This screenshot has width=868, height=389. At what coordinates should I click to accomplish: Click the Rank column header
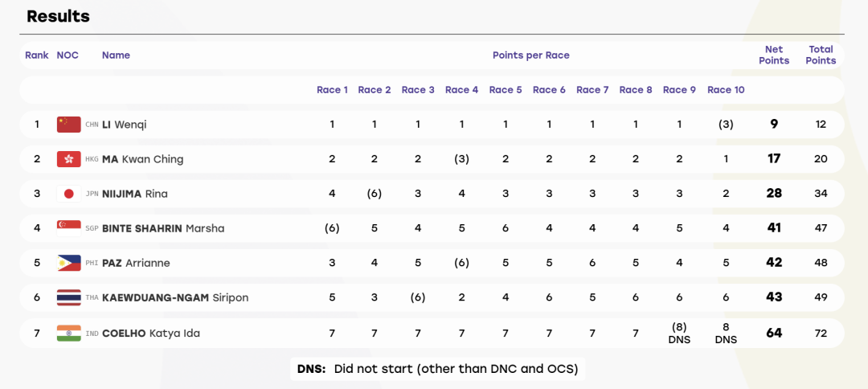coord(37,55)
